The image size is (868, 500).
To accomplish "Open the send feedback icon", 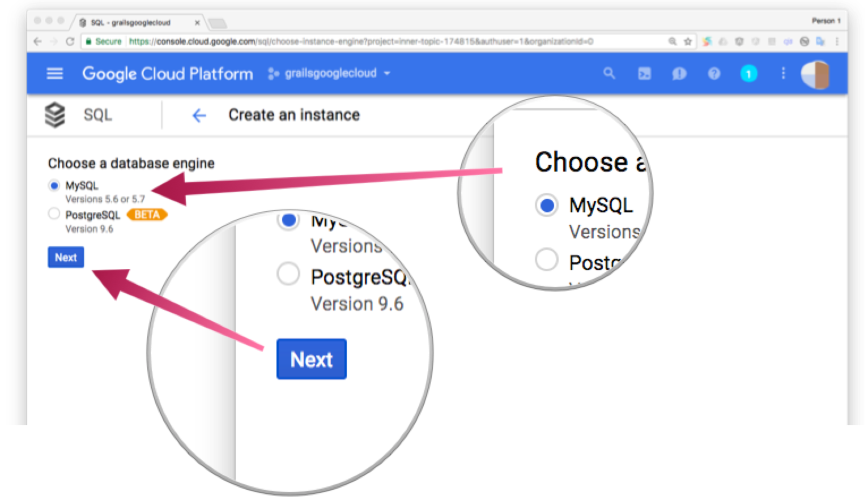I will click(679, 74).
